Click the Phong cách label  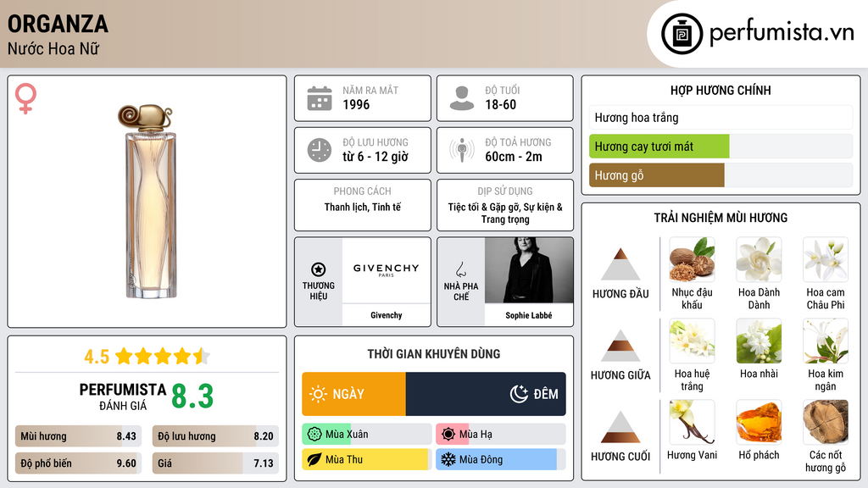(x=362, y=191)
